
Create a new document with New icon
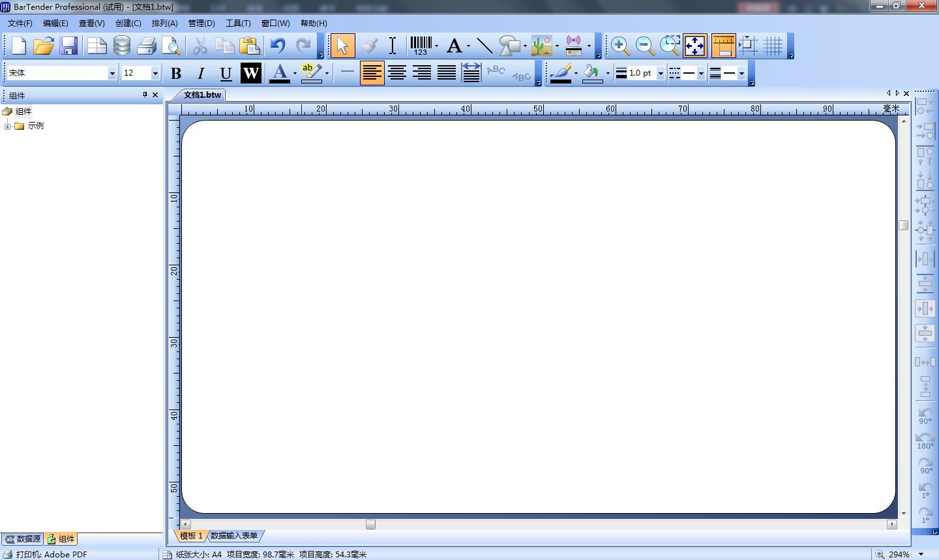19,46
